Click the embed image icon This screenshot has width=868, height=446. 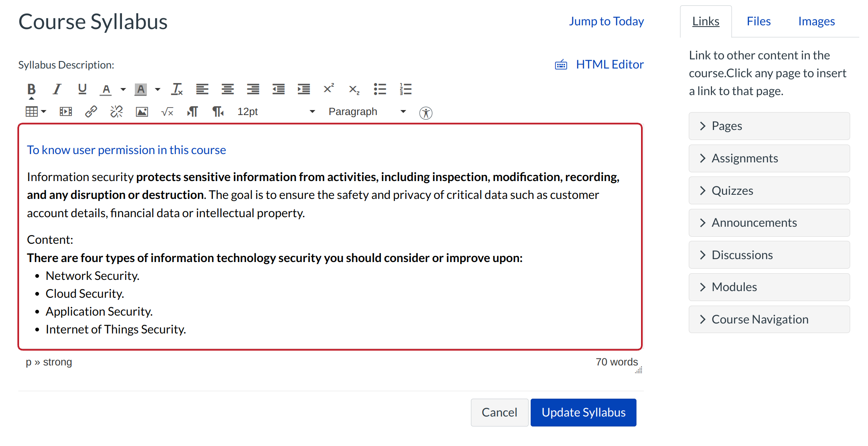point(142,112)
